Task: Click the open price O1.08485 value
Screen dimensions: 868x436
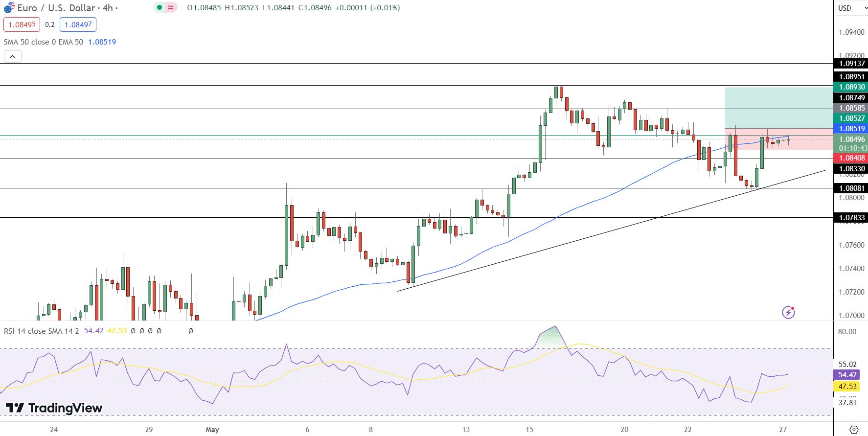Action: click(204, 8)
